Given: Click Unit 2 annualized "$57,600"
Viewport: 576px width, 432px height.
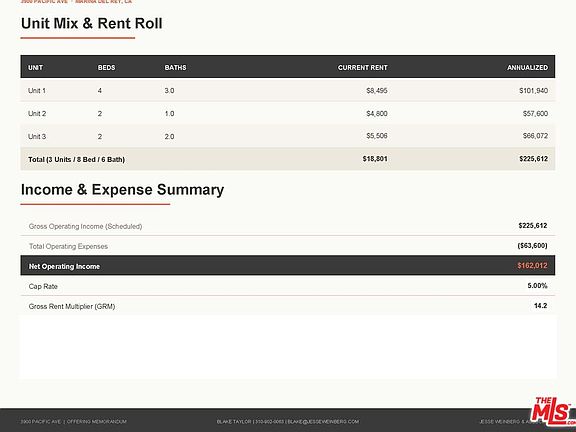Looking at the screenshot, I should click(x=535, y=114).
